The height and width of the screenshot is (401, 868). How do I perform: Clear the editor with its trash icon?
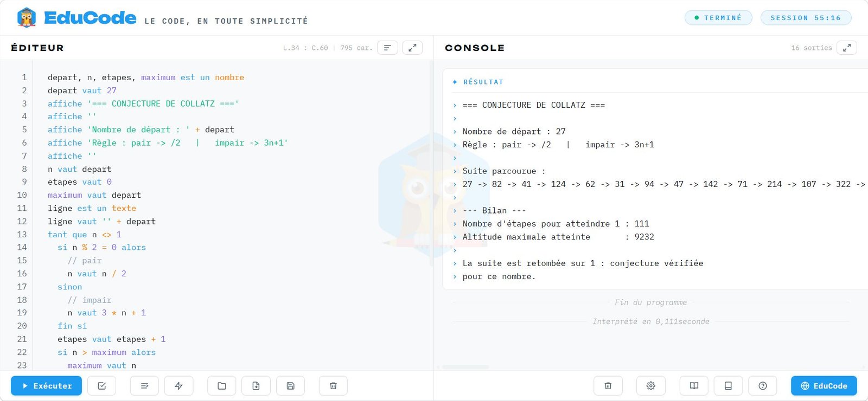tap(333, 386)
